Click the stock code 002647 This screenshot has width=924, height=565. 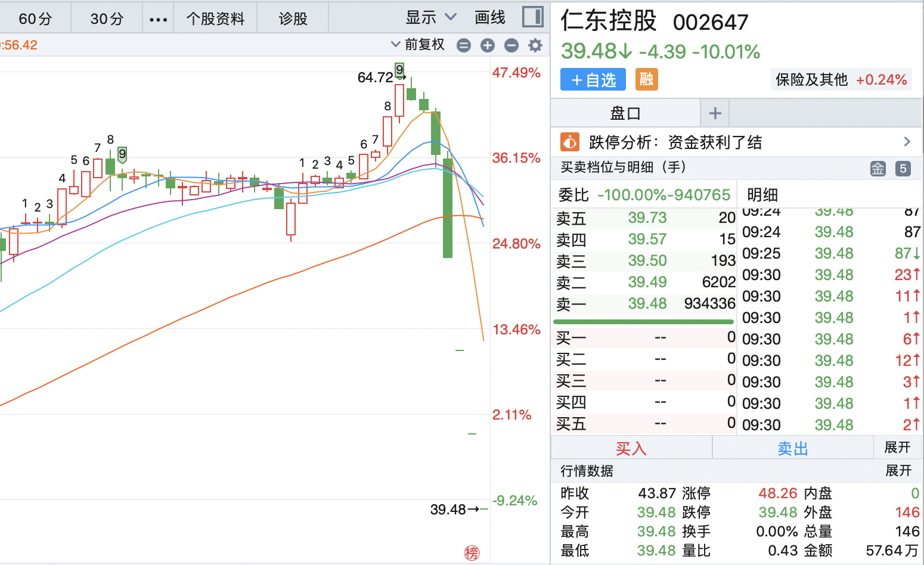(x=710, y=23)
